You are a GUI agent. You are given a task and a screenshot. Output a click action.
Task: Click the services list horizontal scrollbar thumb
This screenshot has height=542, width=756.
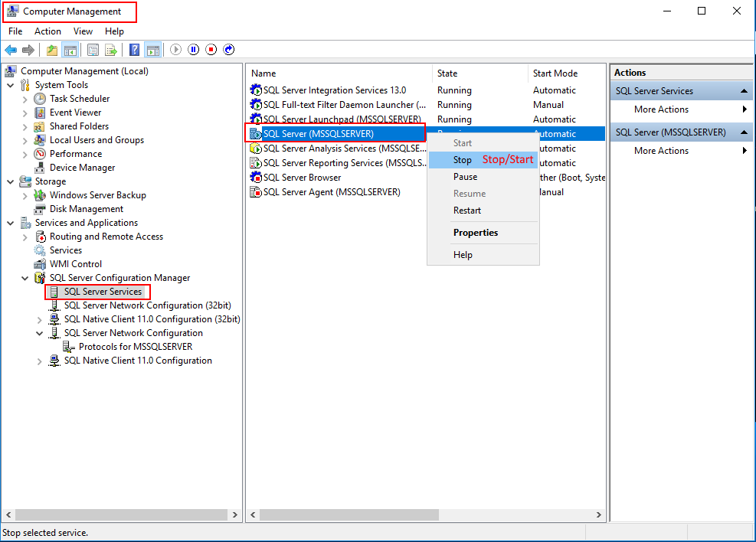click(x=349, y=515)
